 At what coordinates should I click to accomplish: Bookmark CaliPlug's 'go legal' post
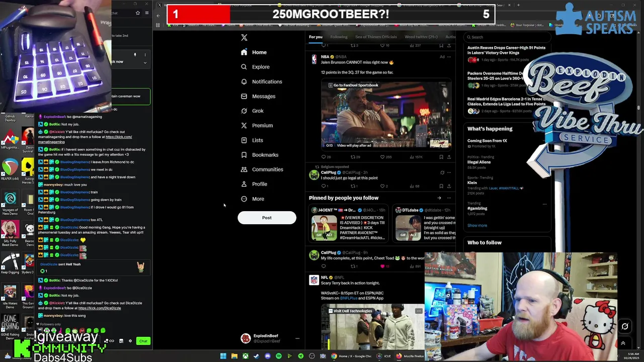click(x=441, y=186)
